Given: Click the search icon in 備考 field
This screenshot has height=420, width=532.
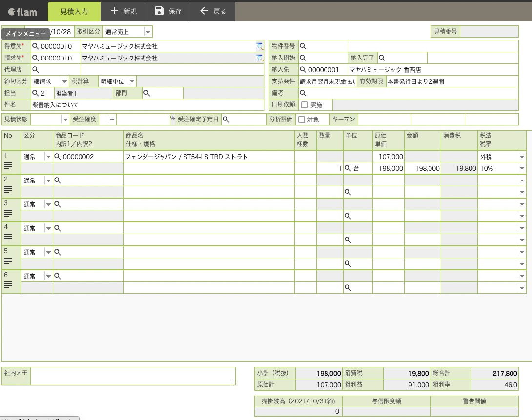Looking at the screenshot, I should click(x=303, y=93).
